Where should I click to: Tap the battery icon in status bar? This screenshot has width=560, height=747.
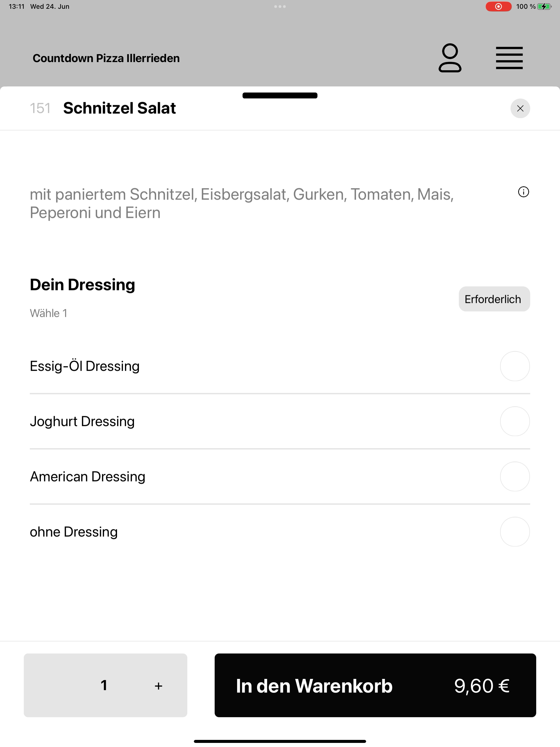[544, 6]
